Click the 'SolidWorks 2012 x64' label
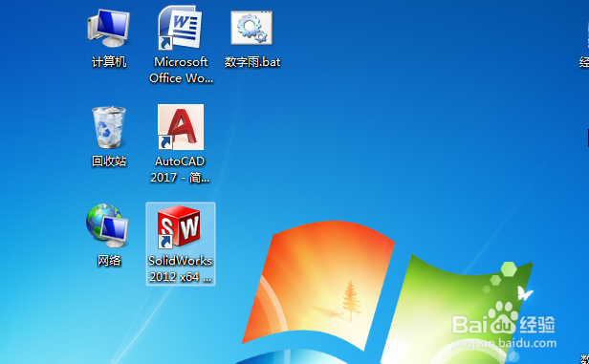 181,268
